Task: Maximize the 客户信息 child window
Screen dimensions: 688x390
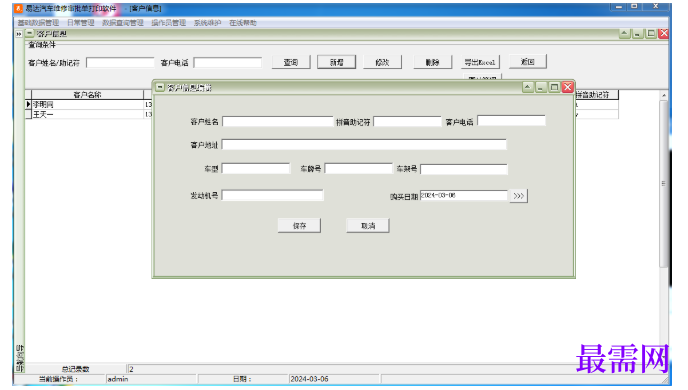Action: (x=651, y=33)
